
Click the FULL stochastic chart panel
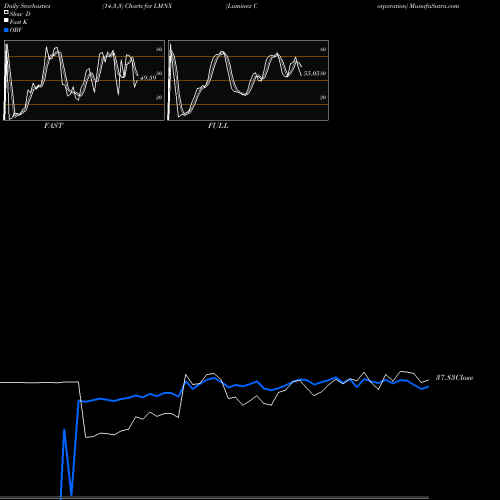coord(248,80)
